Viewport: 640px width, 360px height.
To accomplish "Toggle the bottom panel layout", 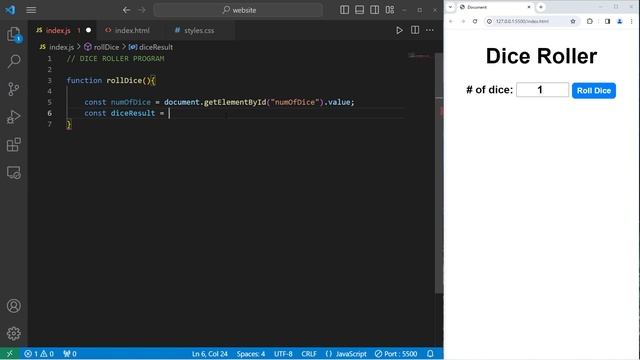I will [359, 10].
